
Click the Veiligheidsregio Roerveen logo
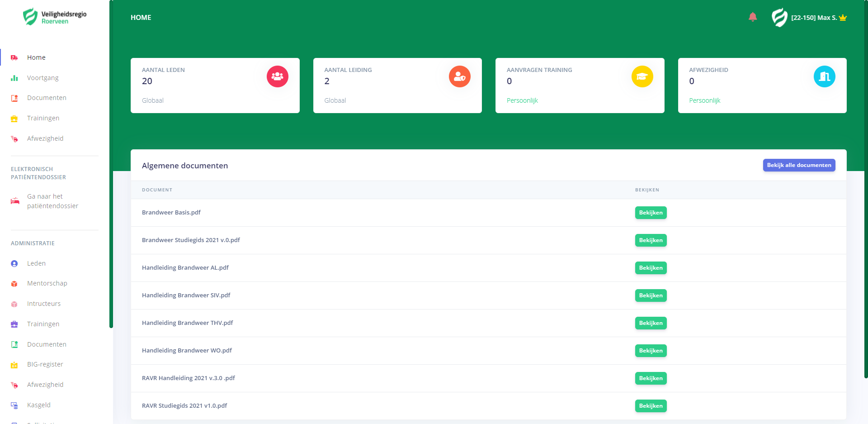click(x=54, y=17)
